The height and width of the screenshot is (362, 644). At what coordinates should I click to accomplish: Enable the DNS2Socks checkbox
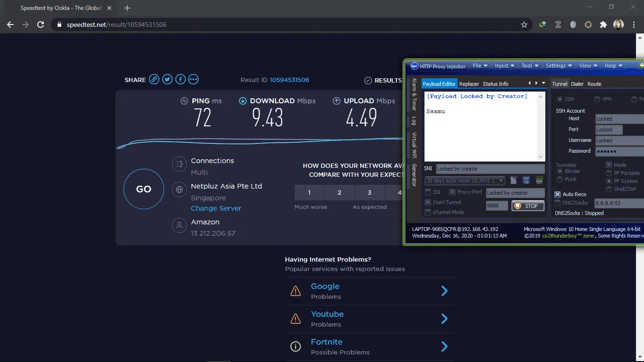click(558, 203)
